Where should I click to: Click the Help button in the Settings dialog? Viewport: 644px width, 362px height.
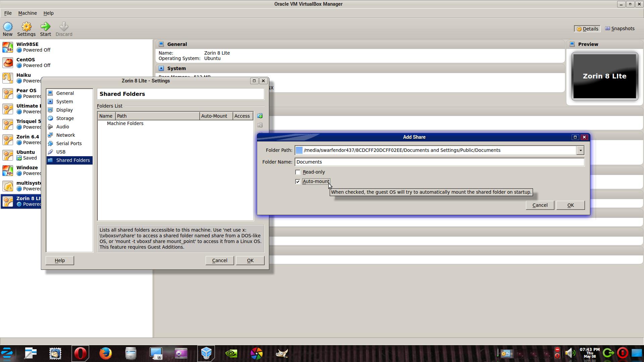[60, 260]
